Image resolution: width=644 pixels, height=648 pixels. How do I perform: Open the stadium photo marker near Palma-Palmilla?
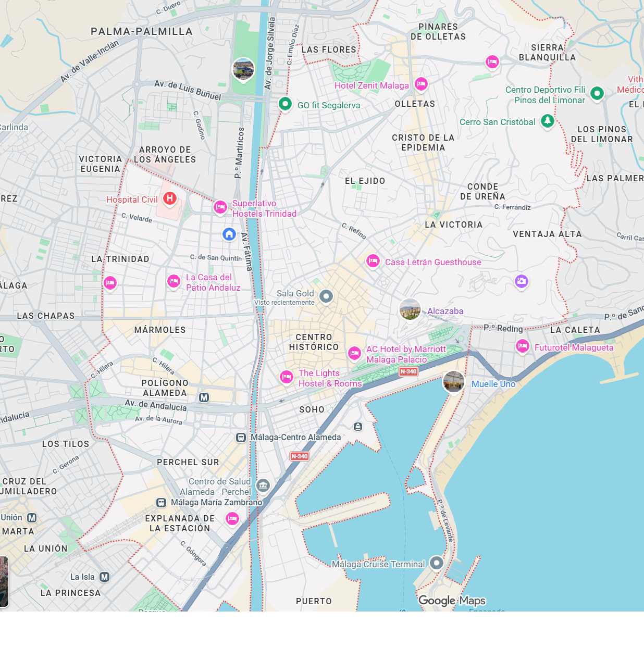click(x=243, y=70)
